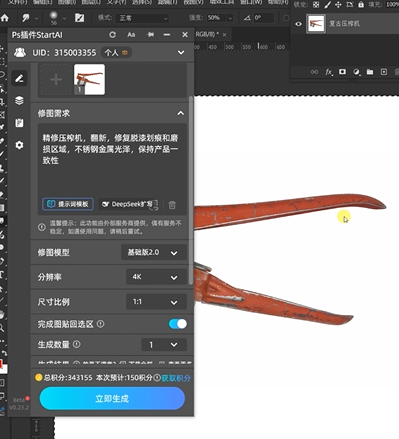The height and width of the screenshot is (439, 399).
Task: Click the trash icon to clear prompt
Action: point(172,205)
